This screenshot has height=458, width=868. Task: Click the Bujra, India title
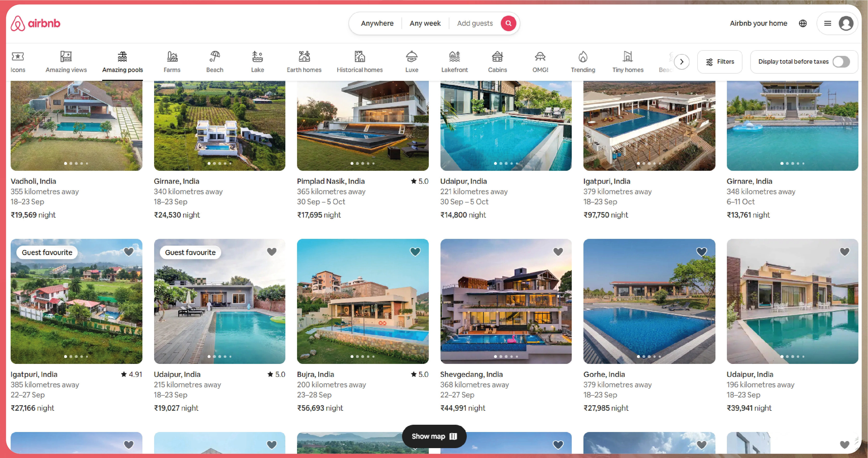315,374
